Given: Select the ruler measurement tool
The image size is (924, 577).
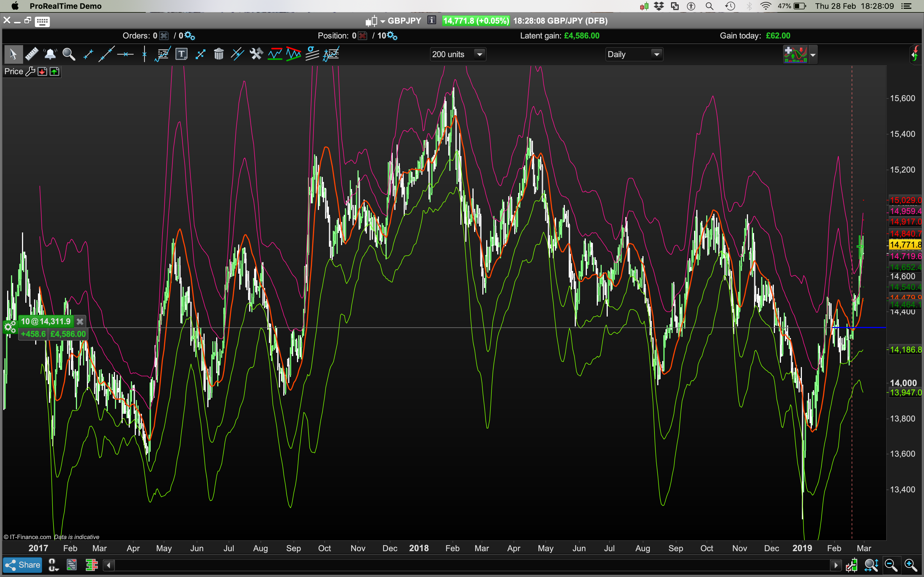Looking at the screenshot, I should [x=32, y=54].
